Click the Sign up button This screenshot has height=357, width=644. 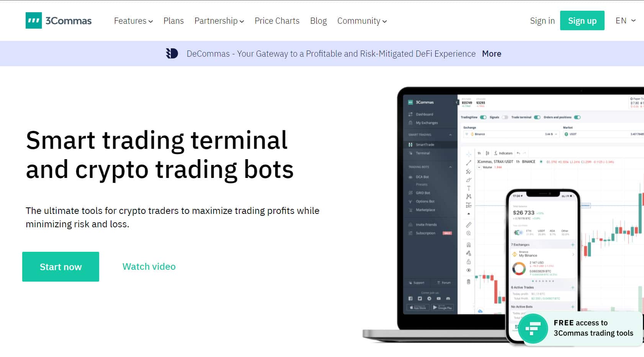click(582, 21)
